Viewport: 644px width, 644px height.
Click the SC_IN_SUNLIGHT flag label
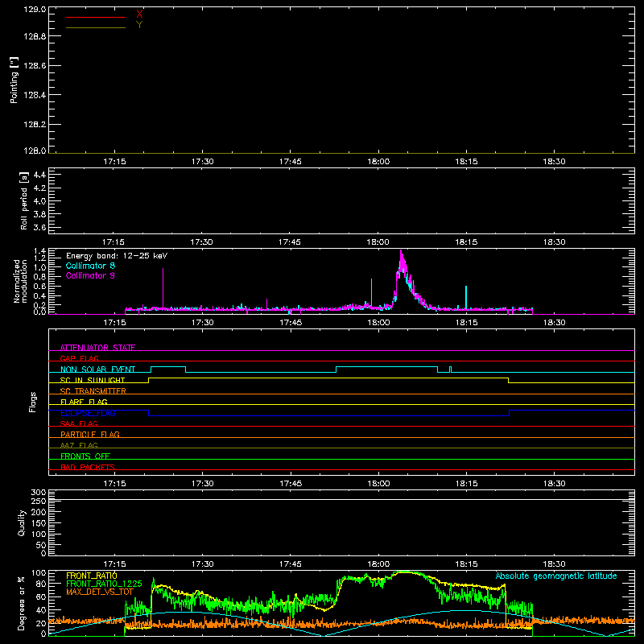93,380
